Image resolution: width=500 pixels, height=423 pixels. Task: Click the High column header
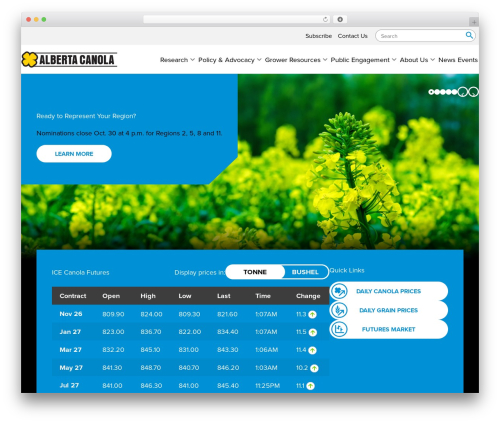point(148,296)
